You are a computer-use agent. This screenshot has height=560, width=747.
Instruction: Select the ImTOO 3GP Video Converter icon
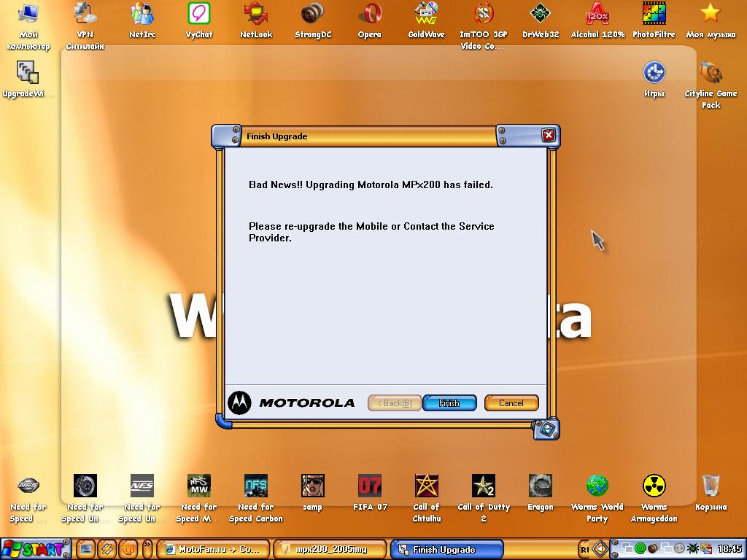[483, 25]
